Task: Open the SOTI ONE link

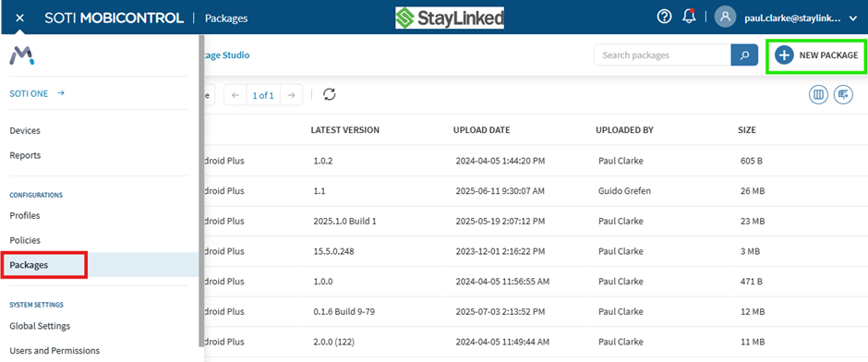Action: 37,93
